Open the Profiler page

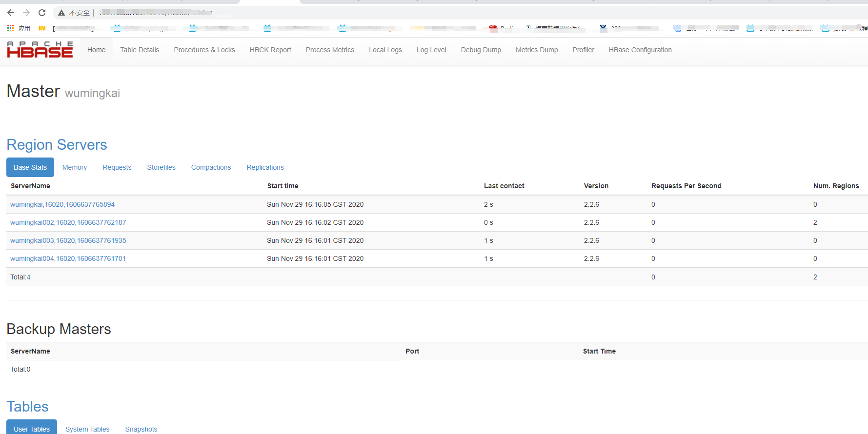coord(583,50)
